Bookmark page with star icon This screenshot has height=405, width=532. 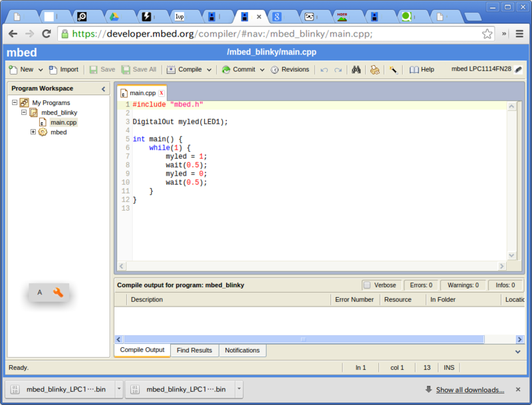click(x=487, y=33)
